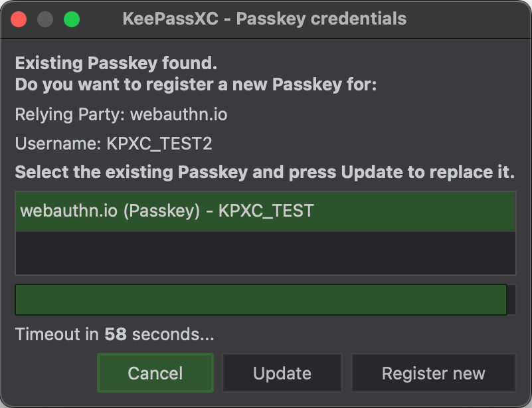Click the 'Select the existing Passkey' instruction text
The image size is (532, 408).
point(264,173)
